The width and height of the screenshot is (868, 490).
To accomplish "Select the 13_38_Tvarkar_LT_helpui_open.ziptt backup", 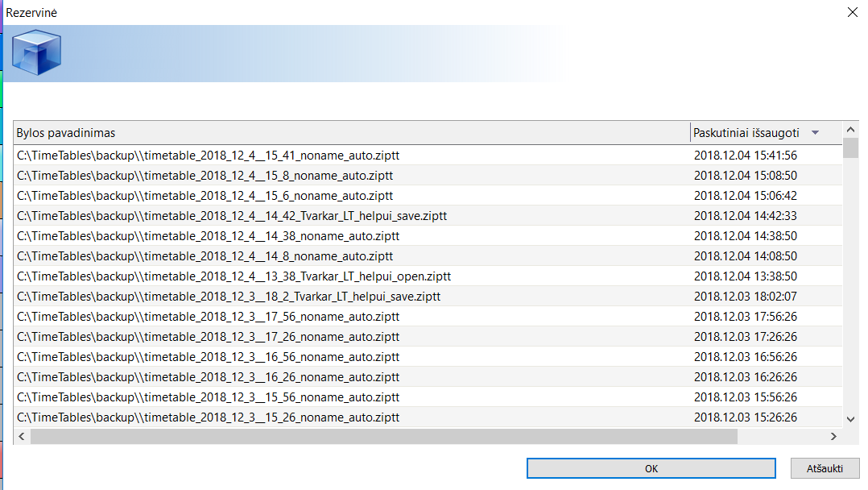I will point(234,276).
